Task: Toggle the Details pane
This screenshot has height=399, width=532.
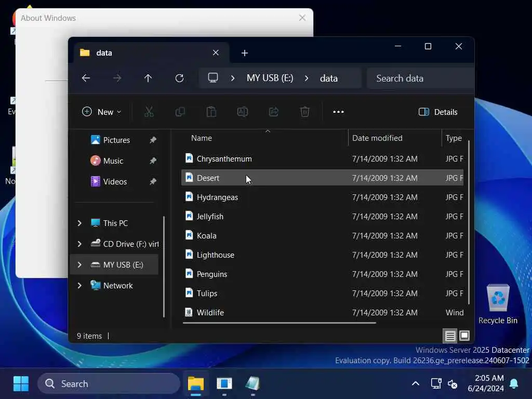Action: (438, 112)
